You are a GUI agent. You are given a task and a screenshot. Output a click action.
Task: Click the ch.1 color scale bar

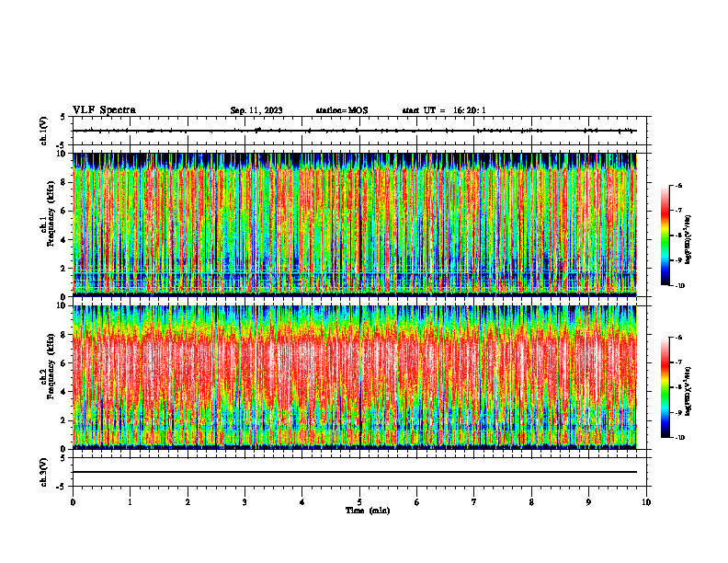665,236
